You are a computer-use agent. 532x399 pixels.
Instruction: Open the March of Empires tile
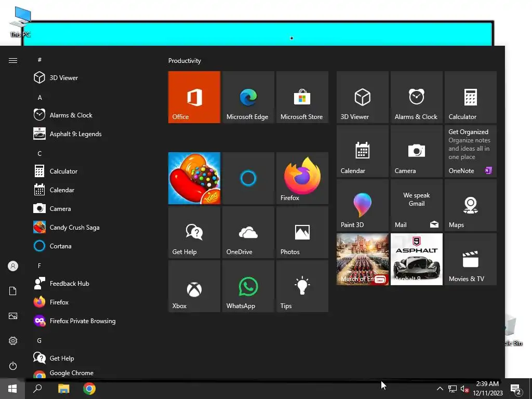[x=362, y=259]
